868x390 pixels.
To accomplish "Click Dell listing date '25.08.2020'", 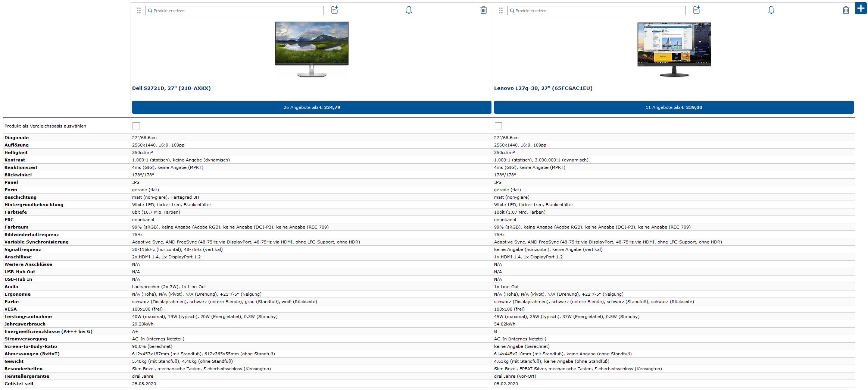I will point(144,384).
